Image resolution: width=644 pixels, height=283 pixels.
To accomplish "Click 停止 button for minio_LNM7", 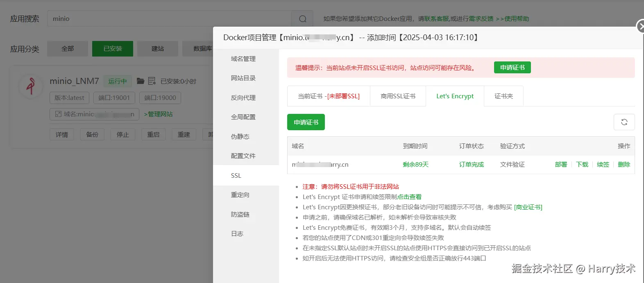I will [123, 135].
